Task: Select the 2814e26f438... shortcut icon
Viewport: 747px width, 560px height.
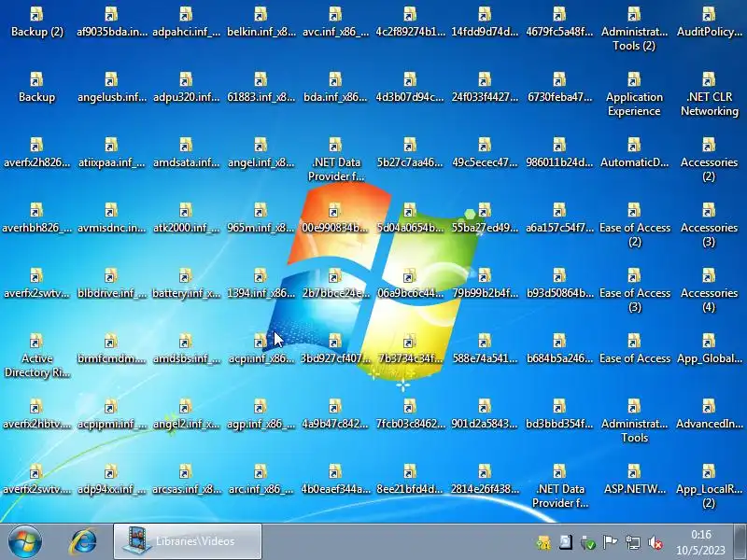Action: [x=485, y=480]
